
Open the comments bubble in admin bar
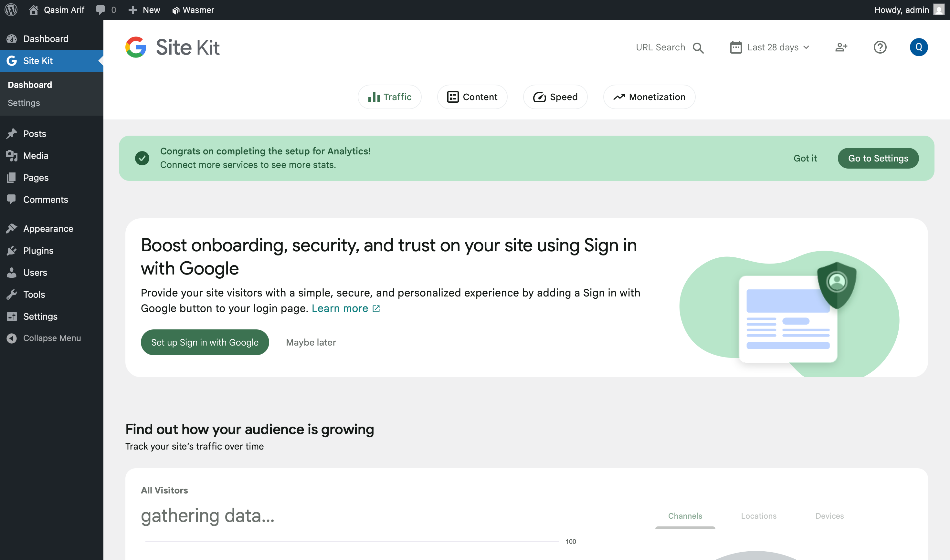(106, 10)
